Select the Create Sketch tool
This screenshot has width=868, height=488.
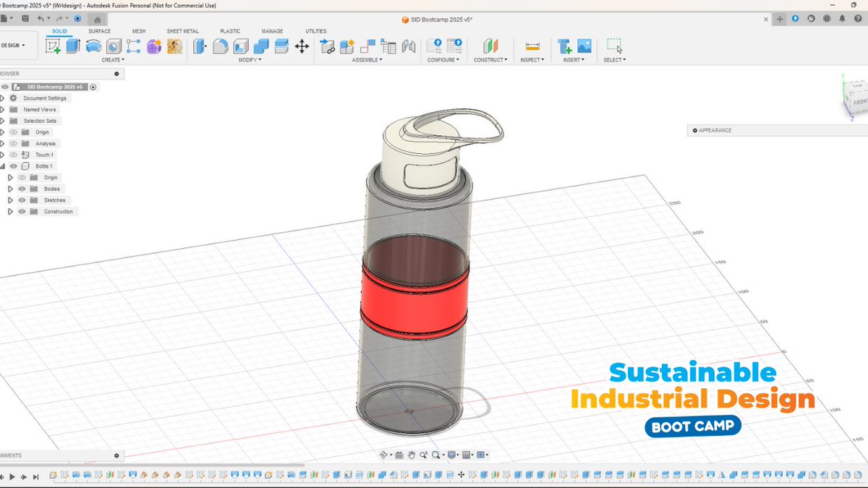point(55,46)
